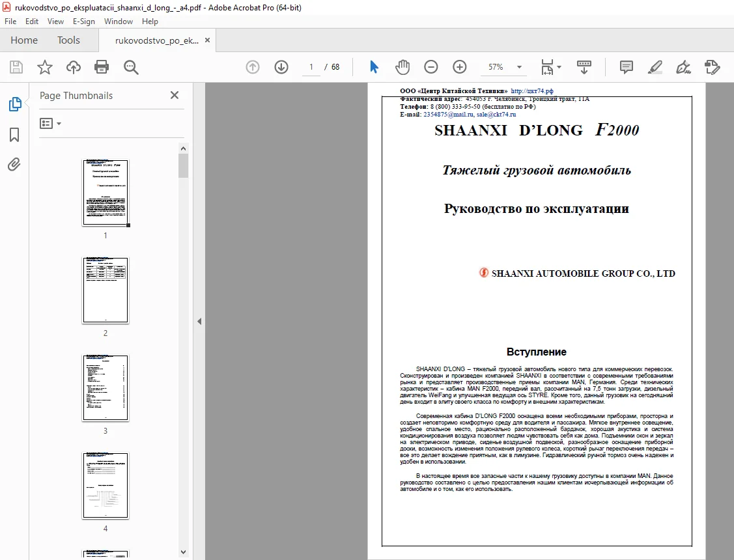Open the File menu
The width and height of the screenshot is (734, 560).
pos(10,21)
